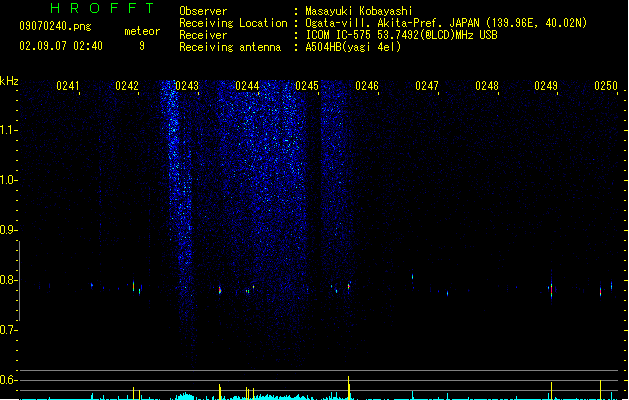
Task: Click the 'Receiving antenna' label
Action: click(230, 47)
